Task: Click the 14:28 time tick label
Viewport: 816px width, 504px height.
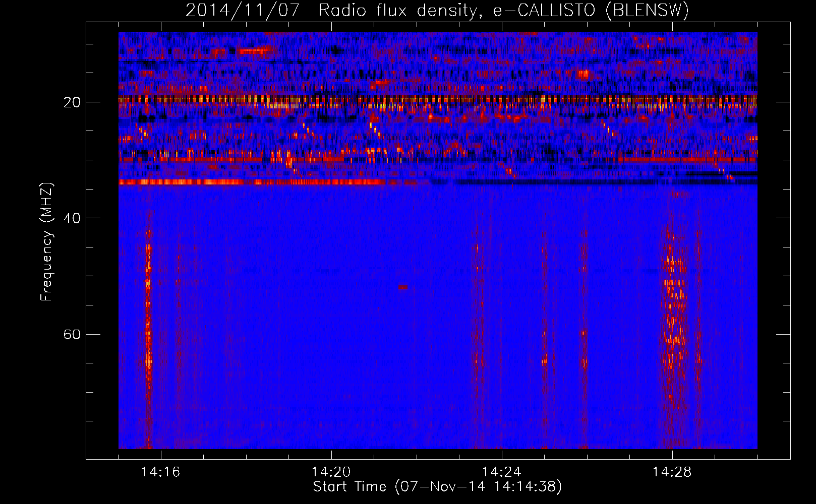Action: [672, 472]
